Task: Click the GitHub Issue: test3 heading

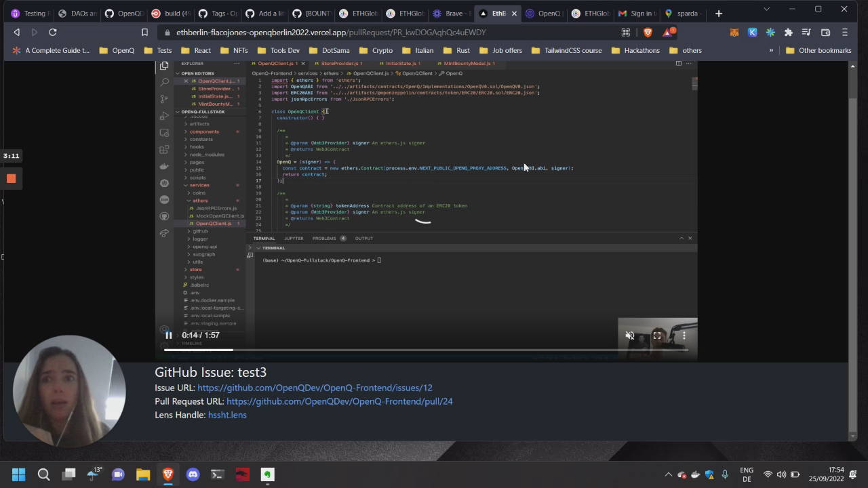Action: click(x=210, y=372)
